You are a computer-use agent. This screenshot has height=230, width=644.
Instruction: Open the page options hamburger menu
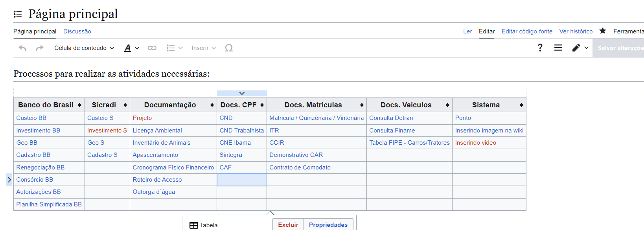(558, 48)
